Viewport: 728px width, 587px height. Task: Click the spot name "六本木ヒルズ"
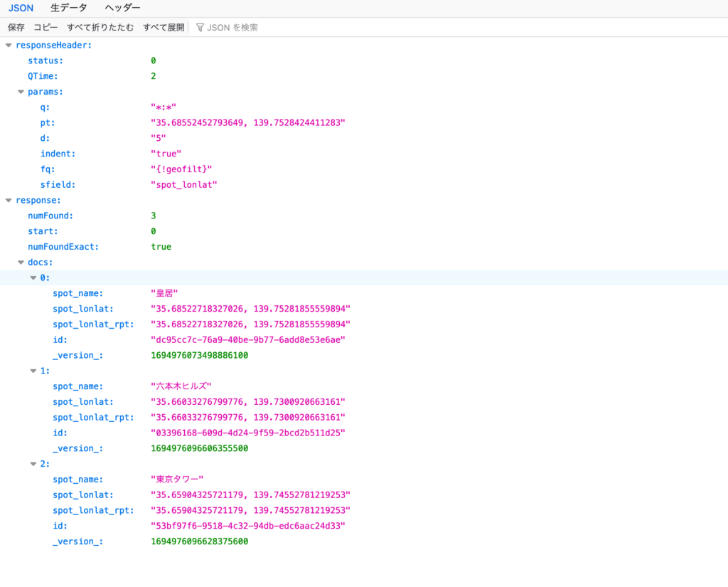pyautogui.click(x=181, y=386)
